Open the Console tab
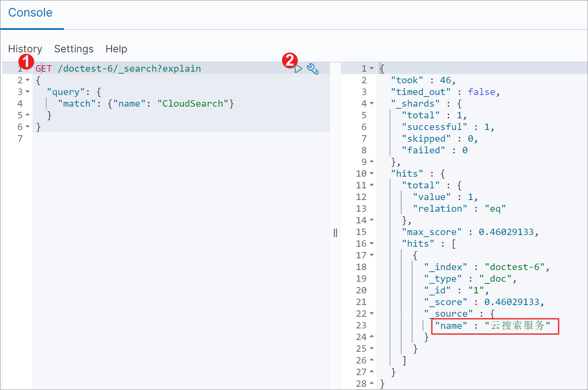This screenshot has height=390, width=588. pos(30,12)
